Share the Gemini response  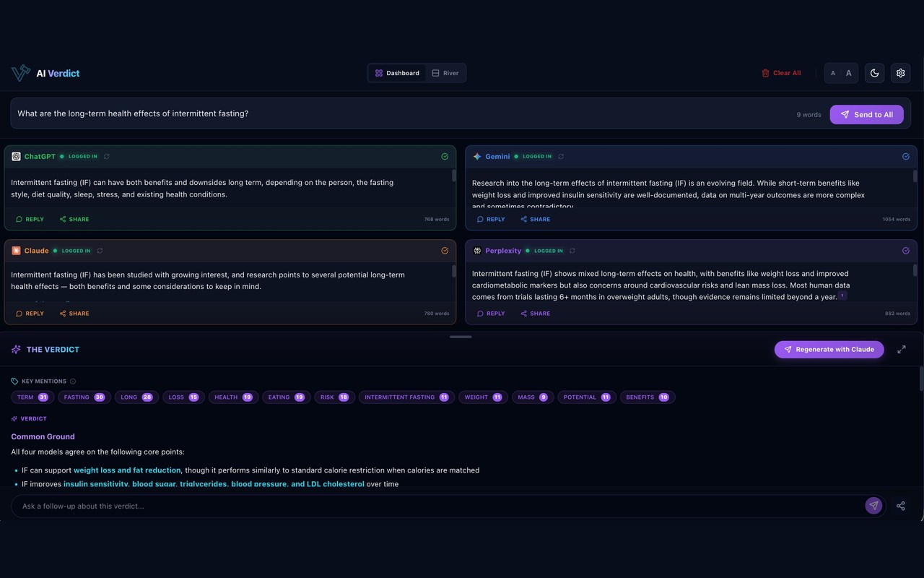click(x=536, y=219)
